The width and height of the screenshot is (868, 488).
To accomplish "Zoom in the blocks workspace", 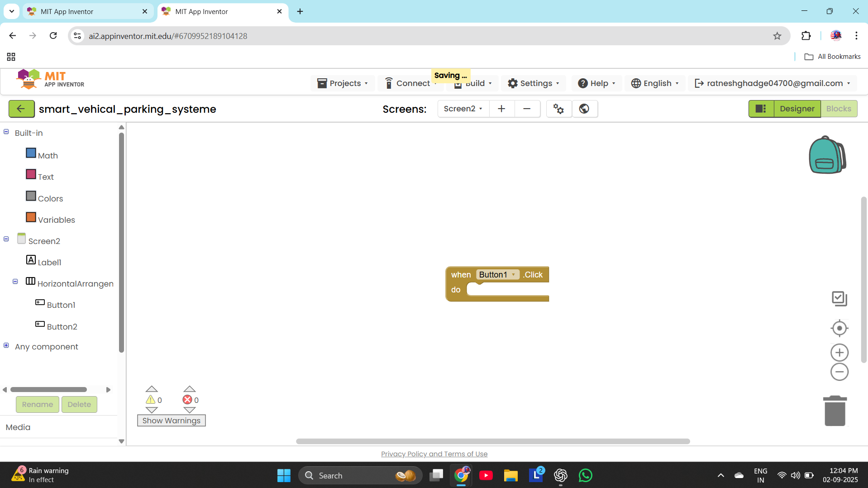I will (x=839, y=353).
